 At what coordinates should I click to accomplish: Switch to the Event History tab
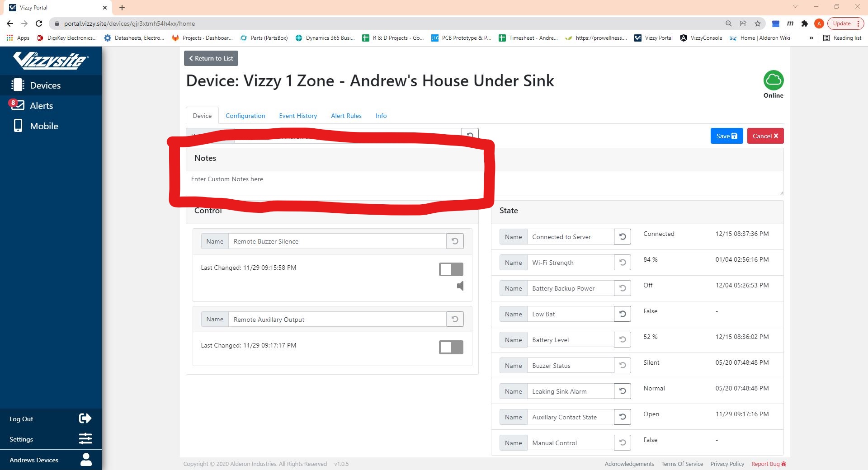(x=298, y=116)
